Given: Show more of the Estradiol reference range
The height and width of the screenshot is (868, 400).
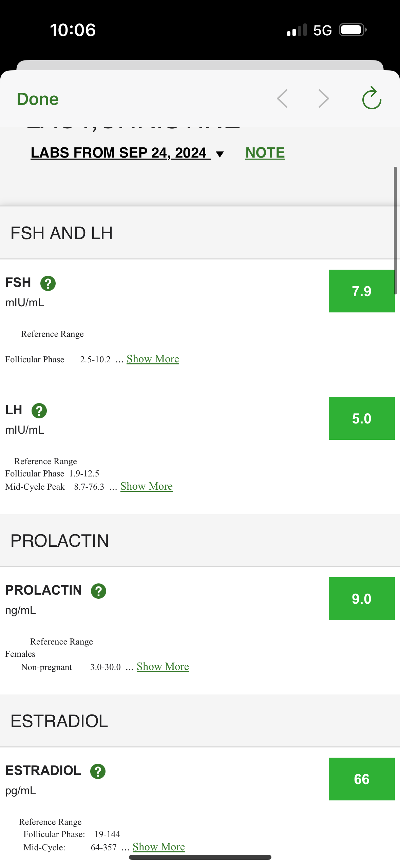Looking at the screenshot, I should [x=159, y=847].
